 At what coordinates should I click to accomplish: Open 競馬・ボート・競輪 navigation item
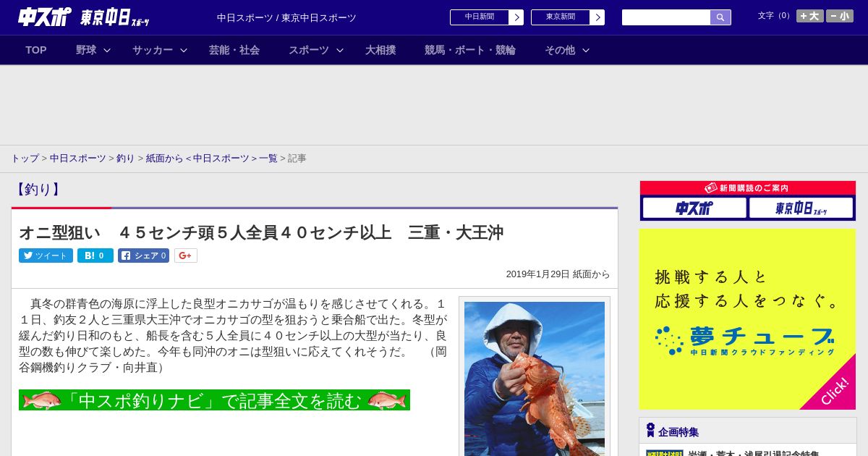pos(470,50)
